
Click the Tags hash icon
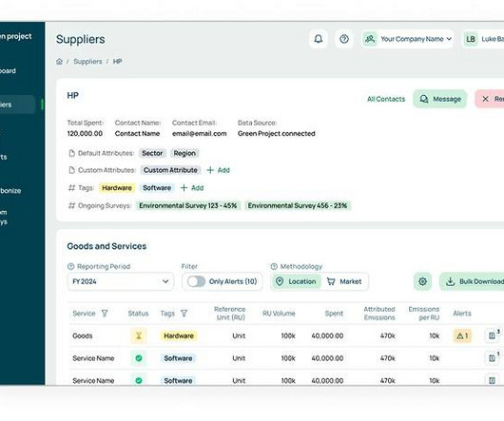pyautogui.click(x=71, y=187)
